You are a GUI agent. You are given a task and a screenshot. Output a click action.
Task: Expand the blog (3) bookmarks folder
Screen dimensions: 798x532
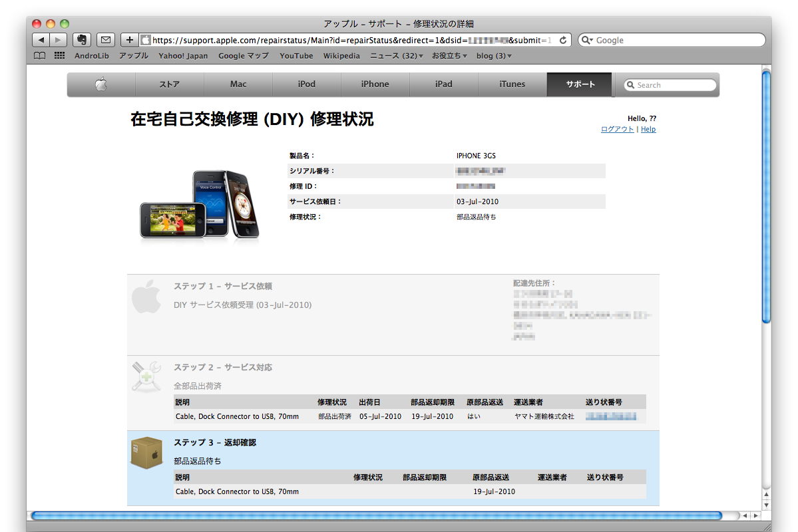pyautogui.click(x=494, y=56)
